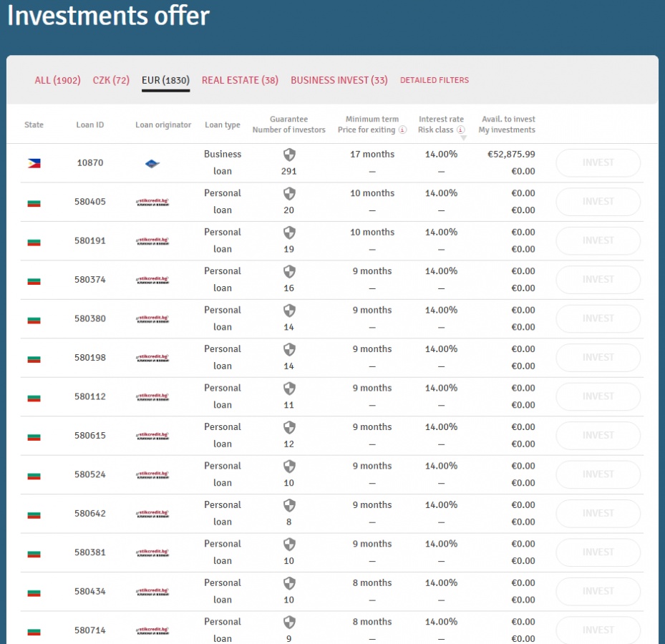Click the guarantee shield for loan 580642

[289, 505]
